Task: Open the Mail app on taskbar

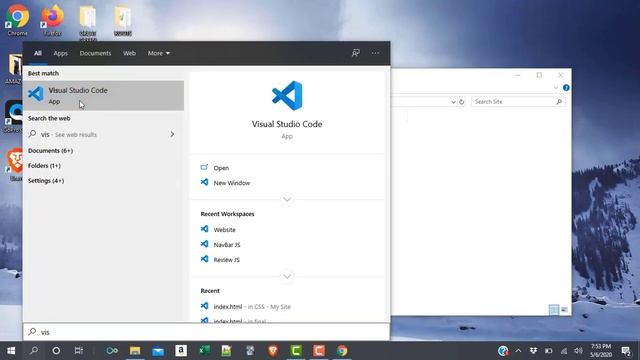Action: (x=158, y=351)
